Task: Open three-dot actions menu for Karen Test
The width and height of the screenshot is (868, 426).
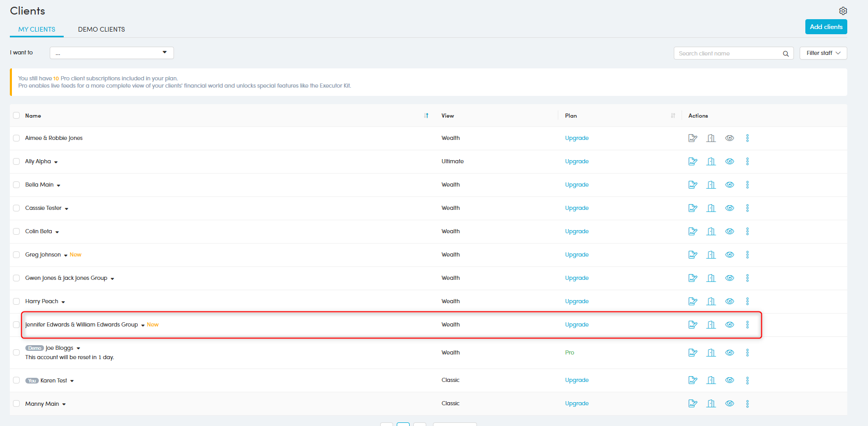Action: [747, 380]
